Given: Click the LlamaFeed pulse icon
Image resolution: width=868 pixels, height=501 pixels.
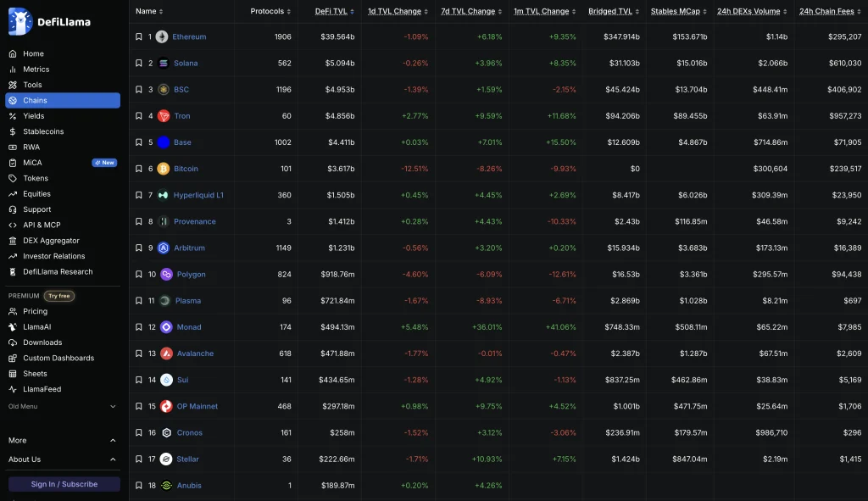Looking at the screenshot, I should point(13,389).
